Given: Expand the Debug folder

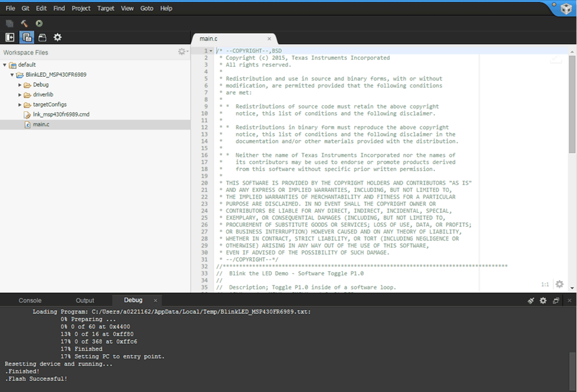Looking at the screenshot, I should pos(20,85).
